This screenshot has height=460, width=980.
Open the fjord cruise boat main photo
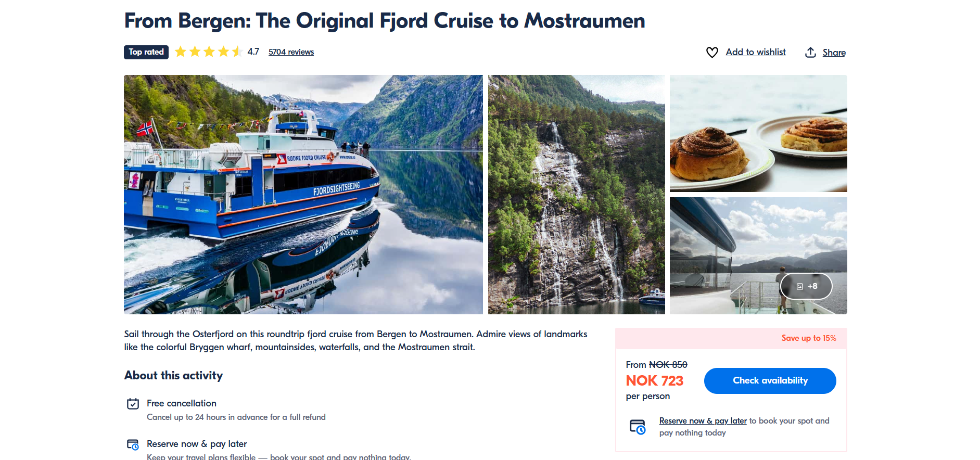(x=303, y=195)
